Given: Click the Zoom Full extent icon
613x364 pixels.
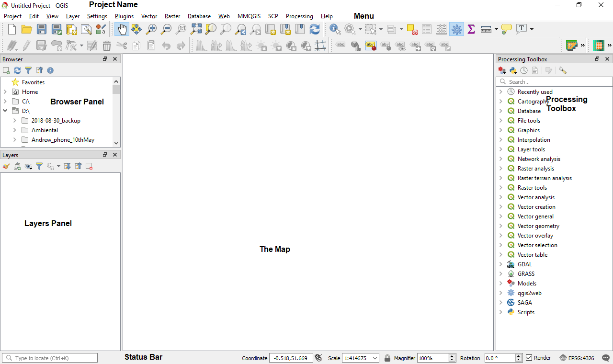Looking at the screenshot, I should 196,29.
